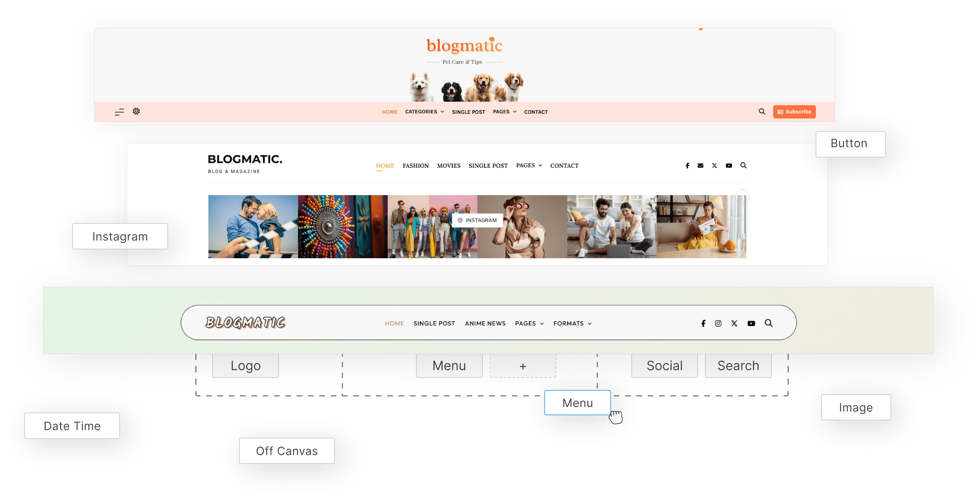The height and width of the screenshot is (499, 980).
Task: Expand PAGES dropdown in the magazine header
Action: (x=529, y=166)
